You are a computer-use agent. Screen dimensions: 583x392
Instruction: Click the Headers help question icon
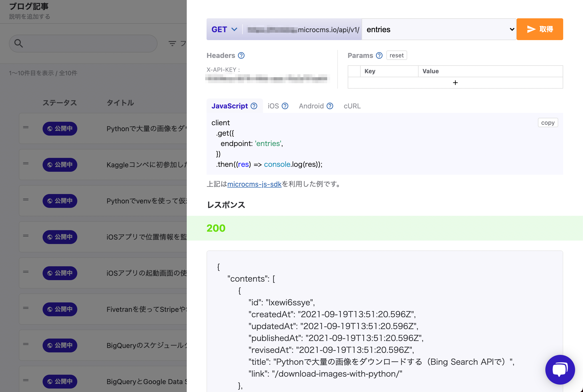coord(241,55)
